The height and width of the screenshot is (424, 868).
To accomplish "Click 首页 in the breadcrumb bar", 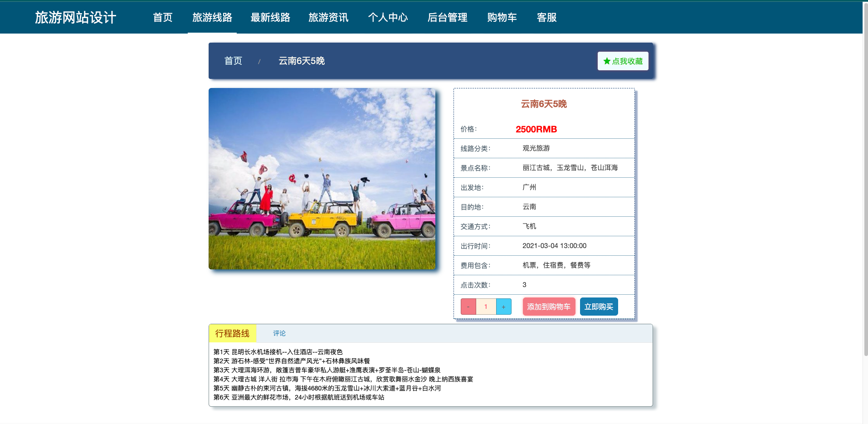I will (x=233, y=61).
